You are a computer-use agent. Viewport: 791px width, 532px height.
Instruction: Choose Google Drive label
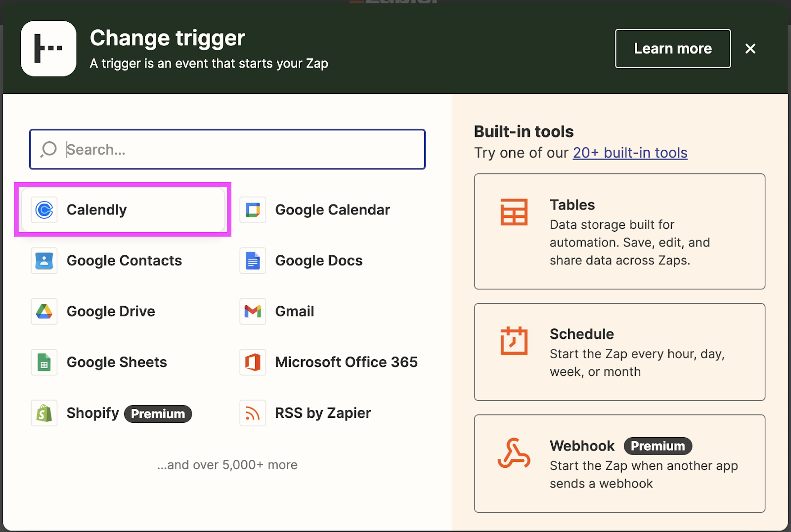click(x=111, y=311)
